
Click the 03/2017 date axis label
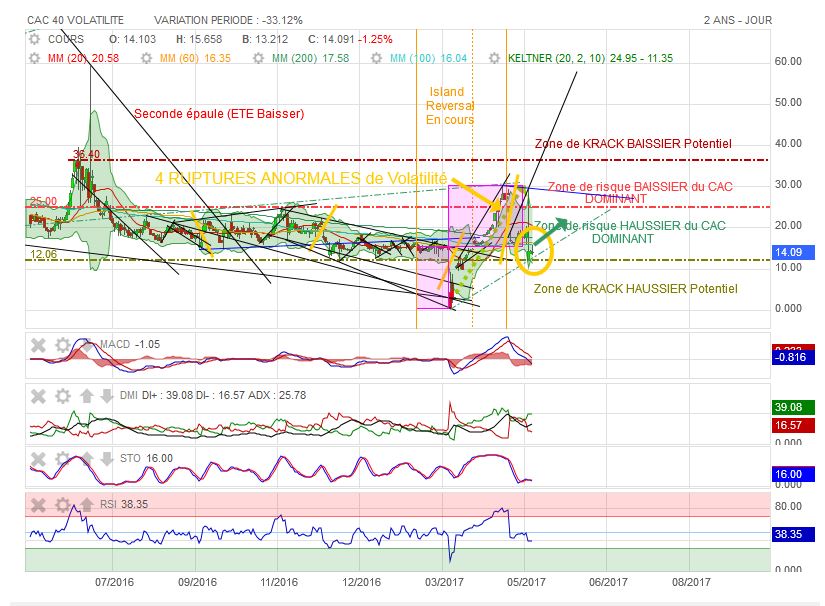pyautogui.click(x=444, y=582)
